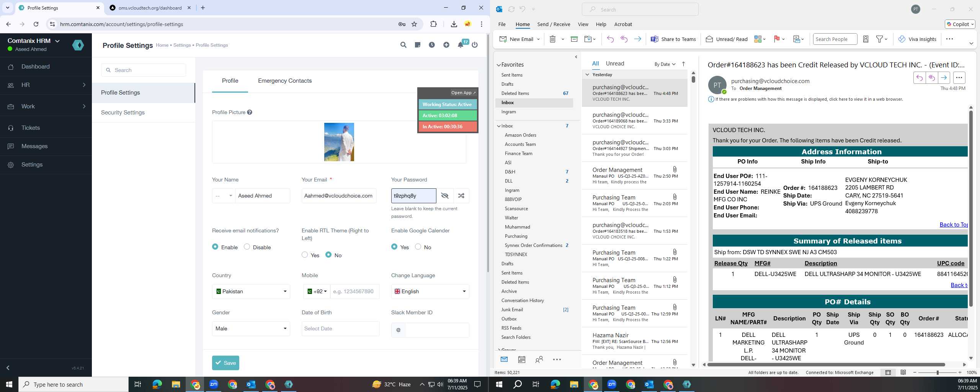Screen dimensions: 980x392
Task: Open address book icon next to Search People
Action: coord(866,39)
